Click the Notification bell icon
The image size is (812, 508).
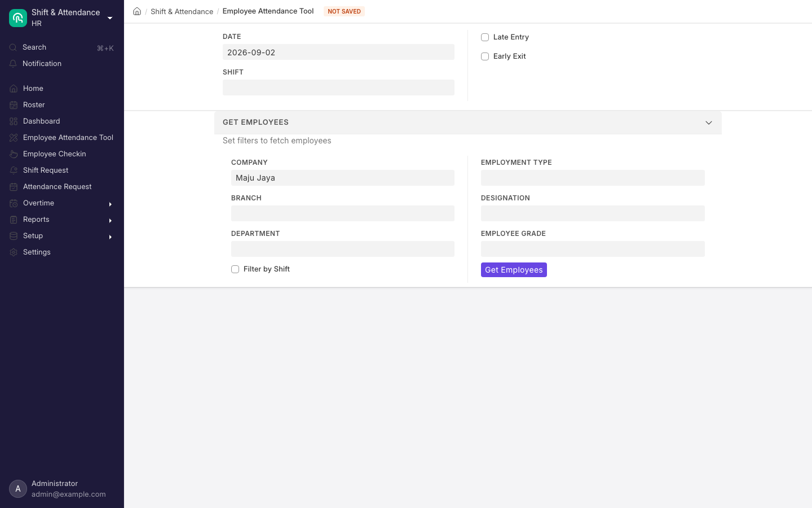click(x=13, y=64)
